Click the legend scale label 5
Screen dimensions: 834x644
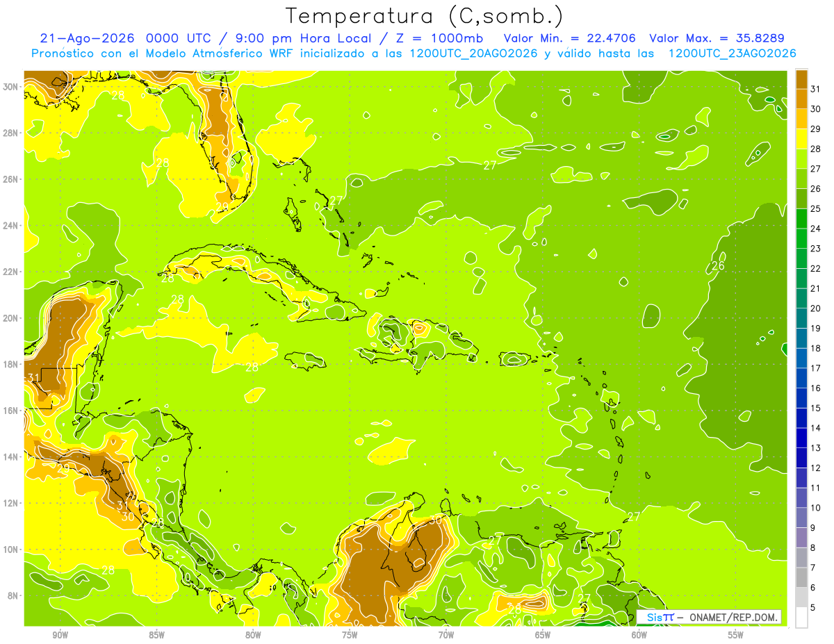[x=813, y=608]
